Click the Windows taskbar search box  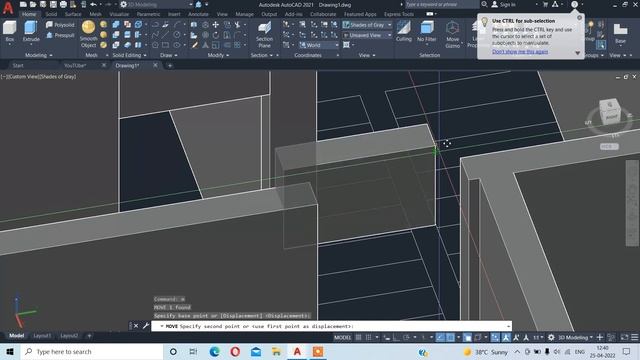91,351
